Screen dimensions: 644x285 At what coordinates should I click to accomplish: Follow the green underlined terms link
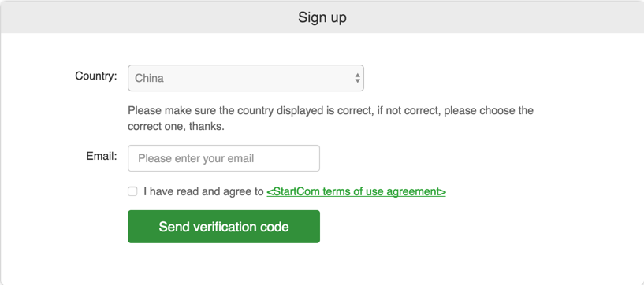pyautogui.click(x=356, y=191)
